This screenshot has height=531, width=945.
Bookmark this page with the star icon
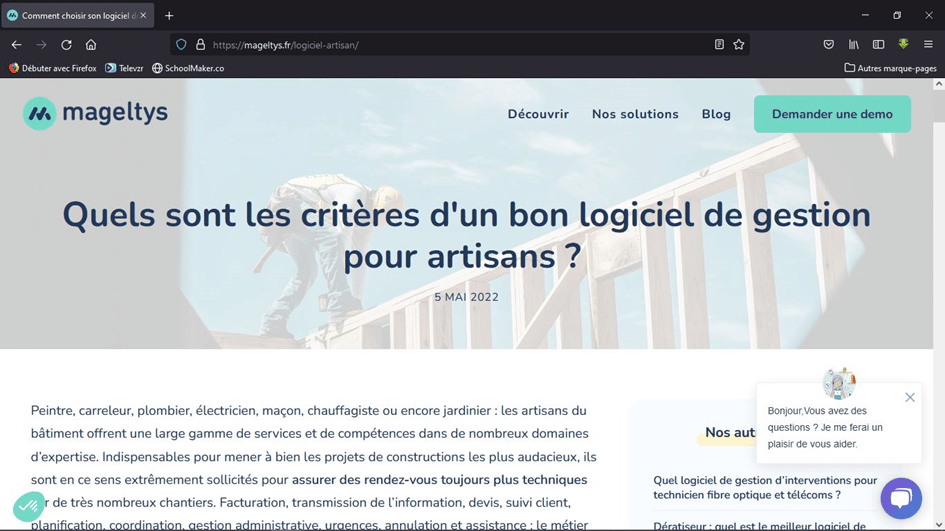(x=739, y=45)
